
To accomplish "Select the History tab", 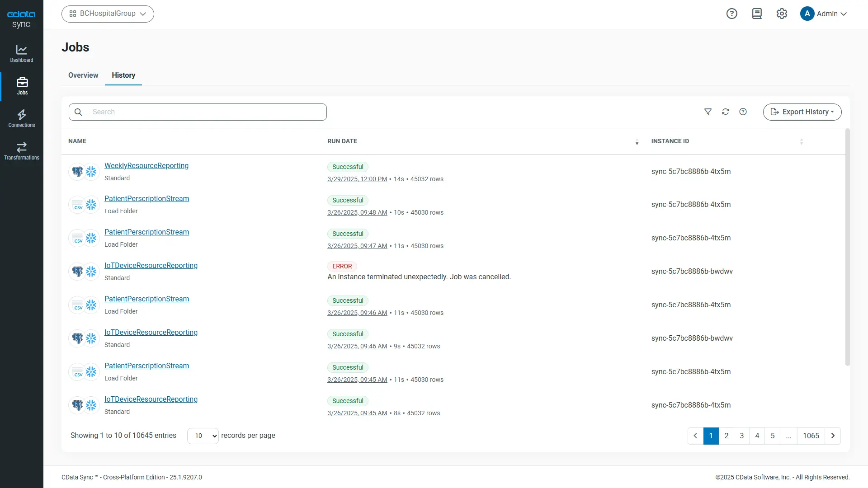I will coord(123,75).
